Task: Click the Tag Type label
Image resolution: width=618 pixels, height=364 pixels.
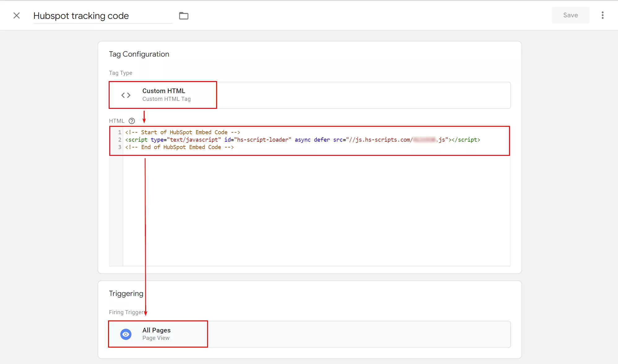Action: click(120, 73)
